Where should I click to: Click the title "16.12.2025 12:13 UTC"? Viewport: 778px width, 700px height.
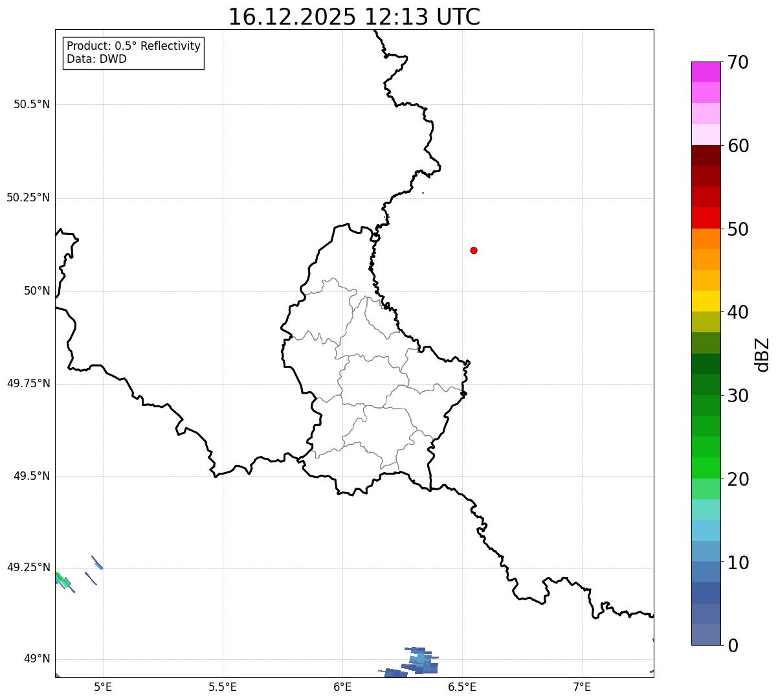[354, 17]
